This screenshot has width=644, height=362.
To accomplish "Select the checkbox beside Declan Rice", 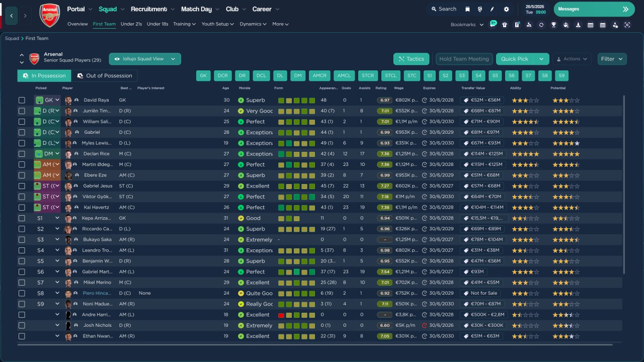I will tap(22, 154).
